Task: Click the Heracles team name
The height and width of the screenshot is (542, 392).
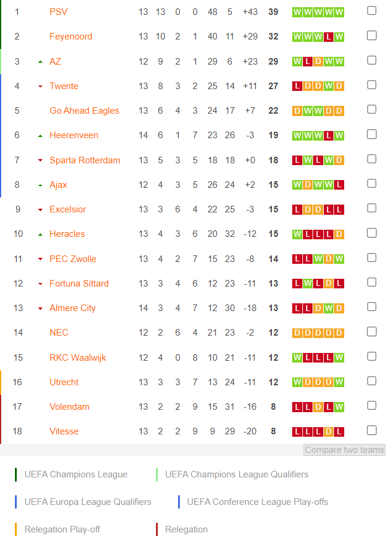Action: tap(67, 234)
